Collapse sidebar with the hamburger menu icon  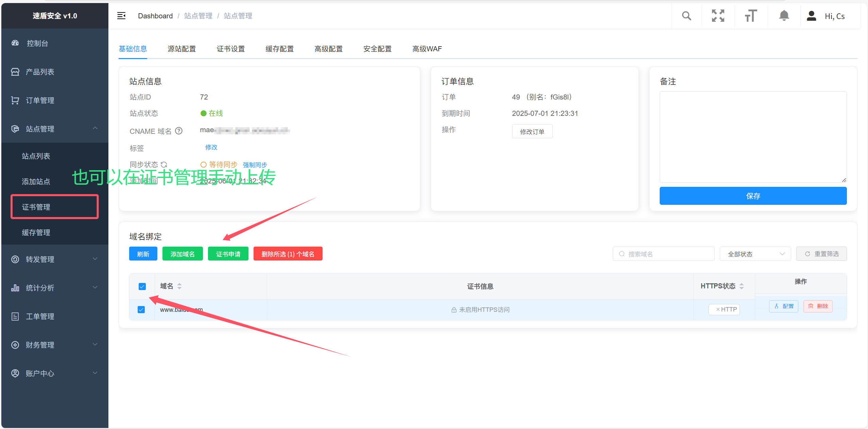pyautogui.click(x=121, y=16)
